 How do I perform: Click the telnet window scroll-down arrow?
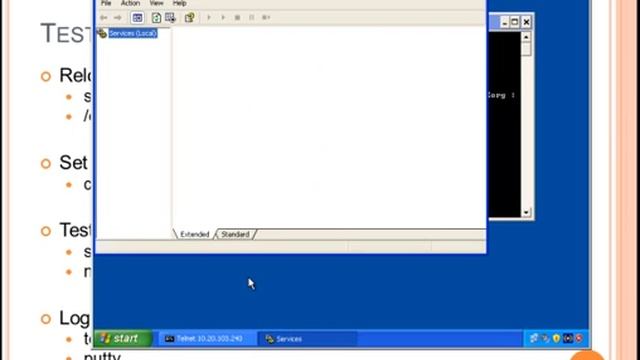point(526,212)
